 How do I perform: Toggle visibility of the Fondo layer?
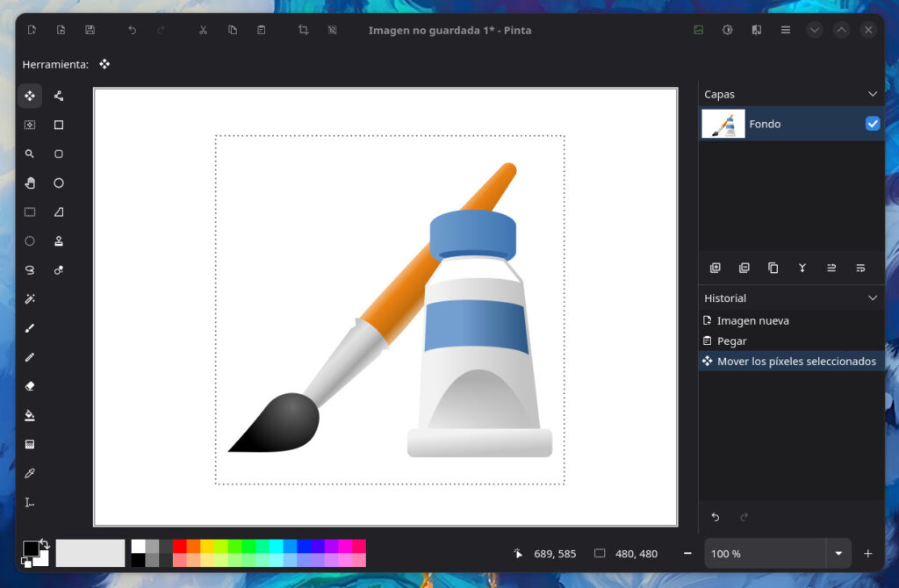point(873,124)
